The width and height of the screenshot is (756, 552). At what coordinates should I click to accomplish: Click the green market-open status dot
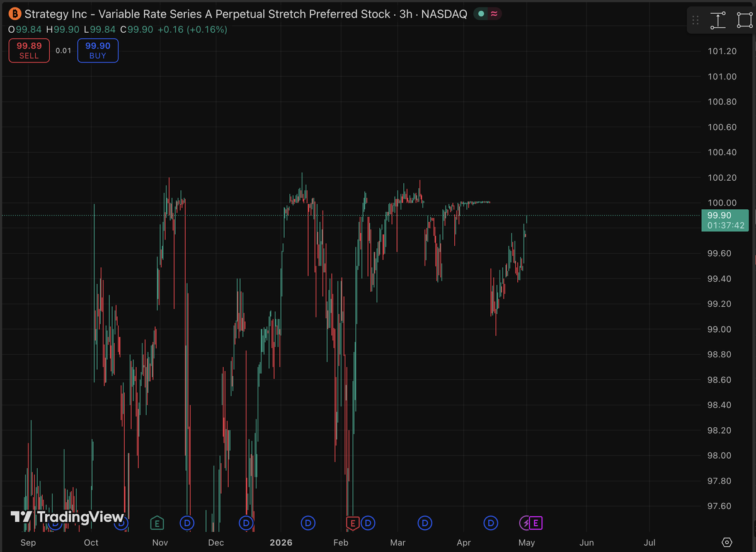pos(481,13)
